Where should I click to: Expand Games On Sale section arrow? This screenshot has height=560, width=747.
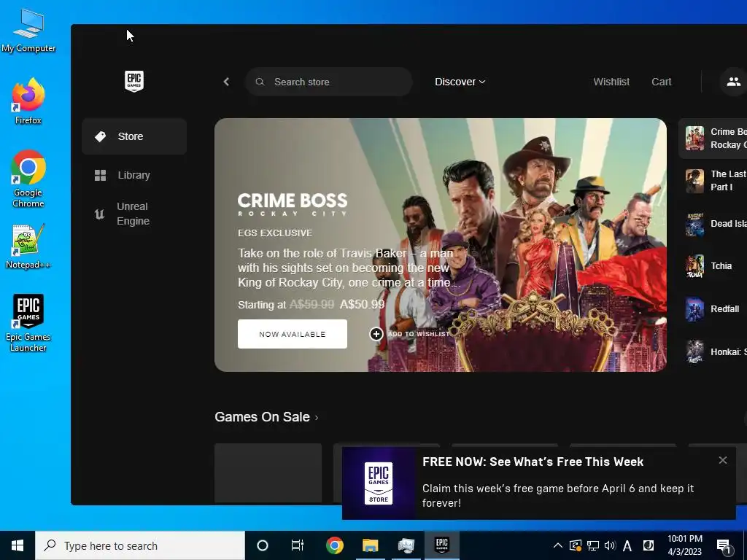tap(317, 418)
